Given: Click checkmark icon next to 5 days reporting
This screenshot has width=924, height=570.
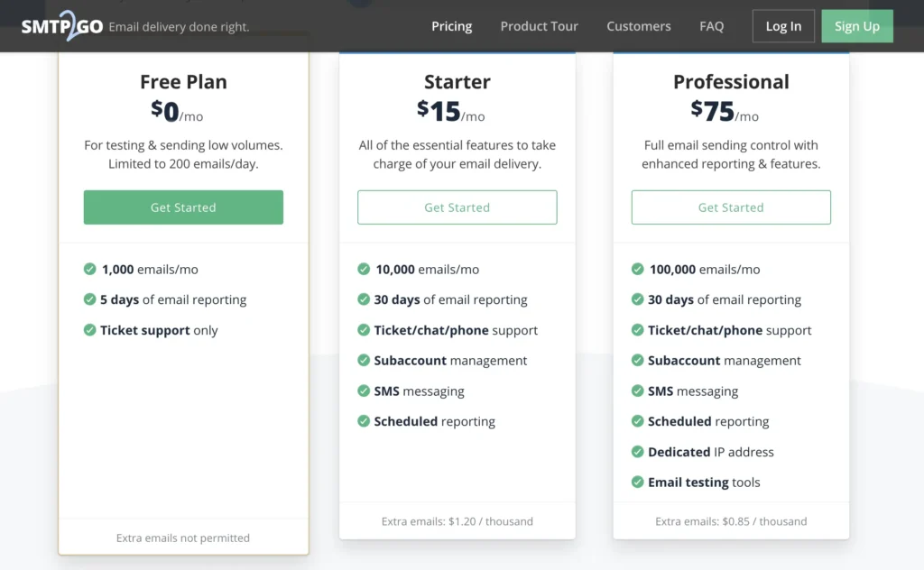Looking at the screenshot, I should click(90, 299).
